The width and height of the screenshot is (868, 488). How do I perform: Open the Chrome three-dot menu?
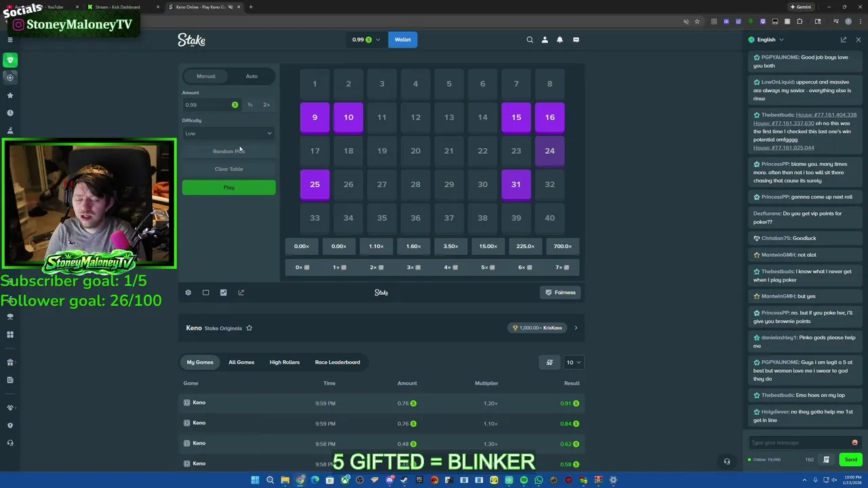click(x=860, y=22)
